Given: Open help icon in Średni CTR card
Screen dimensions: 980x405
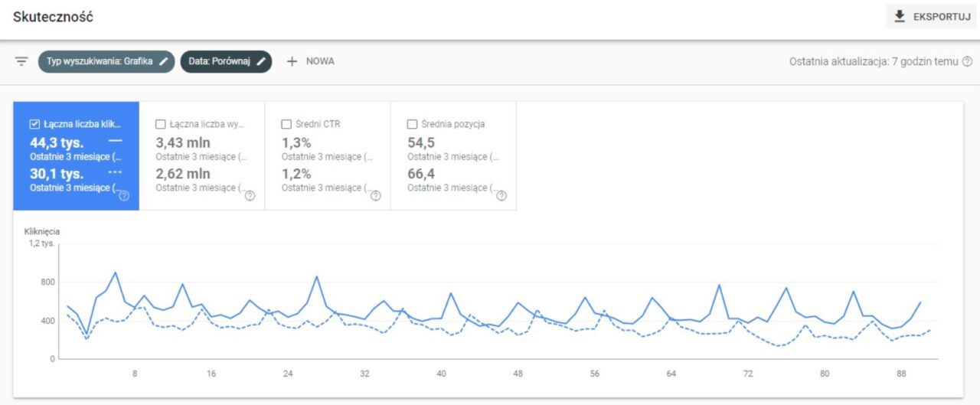Looking at the screenshot, I should (375, 196).
